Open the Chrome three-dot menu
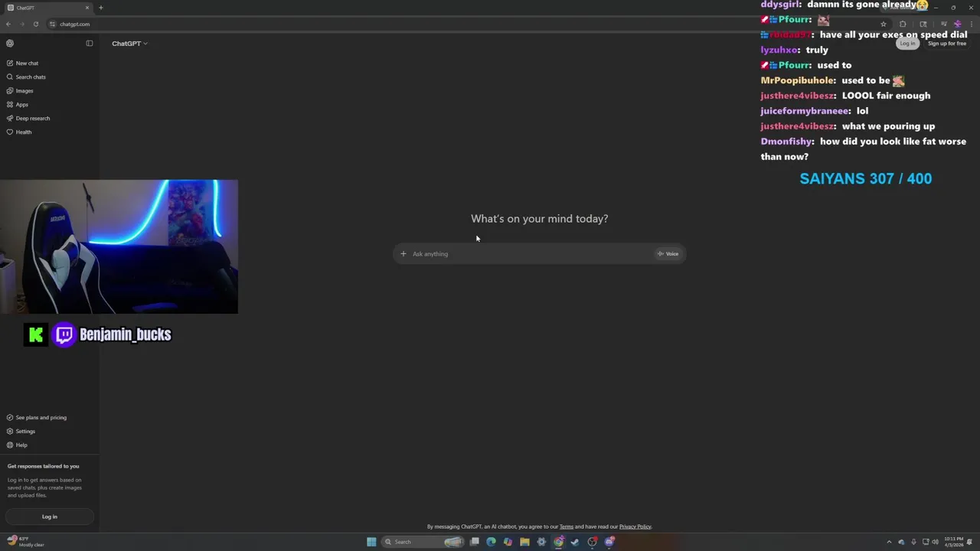This screenshot has height=551, width=980. 972,24
